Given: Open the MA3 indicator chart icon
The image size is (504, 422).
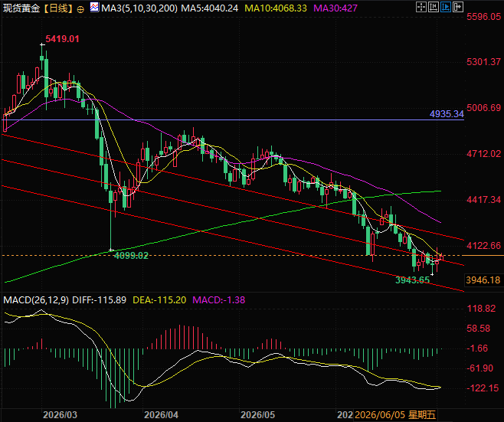Looking at the screenshot, I should click(94, 7).
